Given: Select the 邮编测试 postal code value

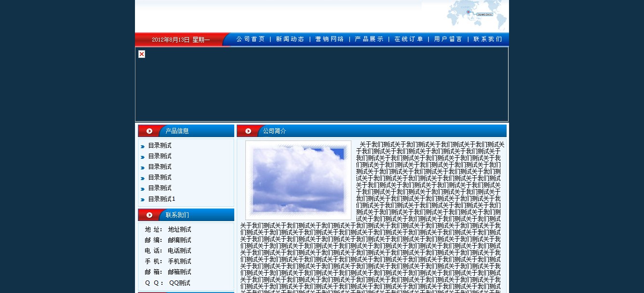Looking at the screenshot, I should (x=179, y=240).
